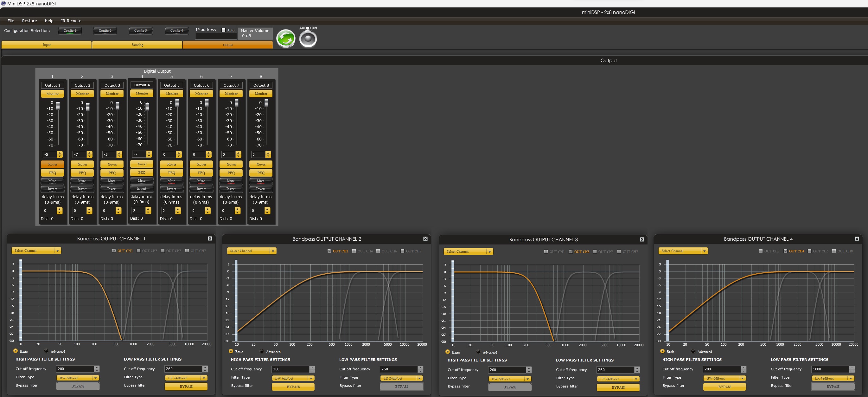Viewport: 868px width, 397px height.
Task: Toggle OUT CH3 checkbox in Channel 3 panel
Action: [x=571, y=252]
